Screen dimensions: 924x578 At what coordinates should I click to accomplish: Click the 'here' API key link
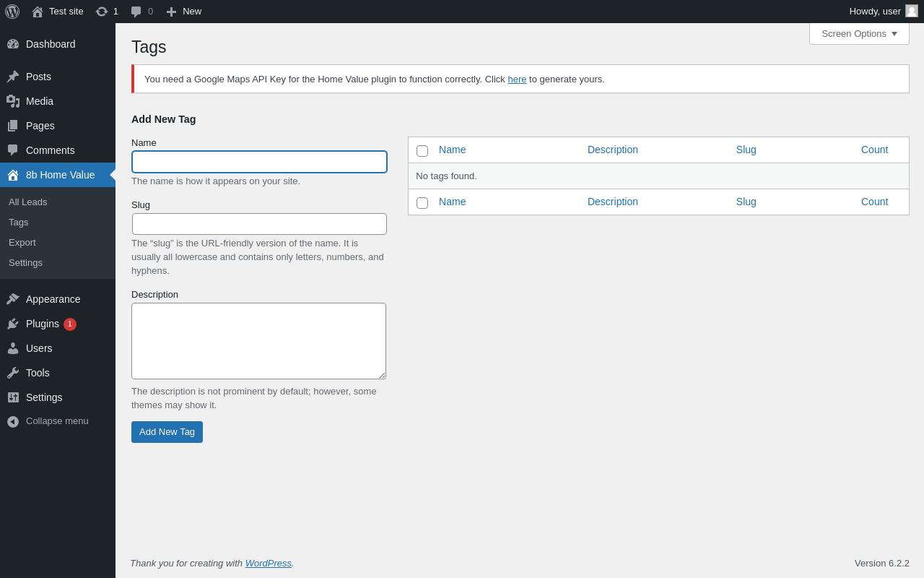point(517,79)
